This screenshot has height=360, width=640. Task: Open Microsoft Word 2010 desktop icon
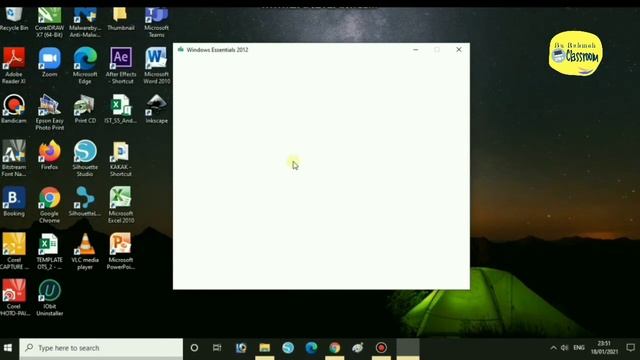pos(156,65)
